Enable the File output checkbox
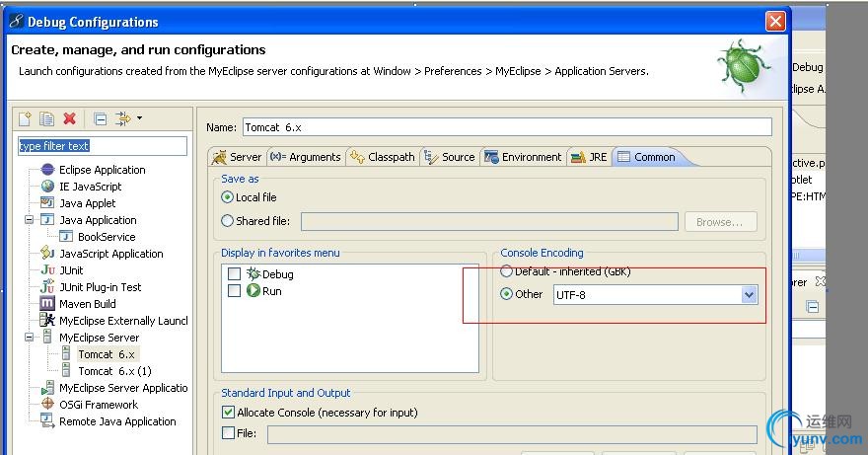The image size is (868, 455). coord(228,433)
